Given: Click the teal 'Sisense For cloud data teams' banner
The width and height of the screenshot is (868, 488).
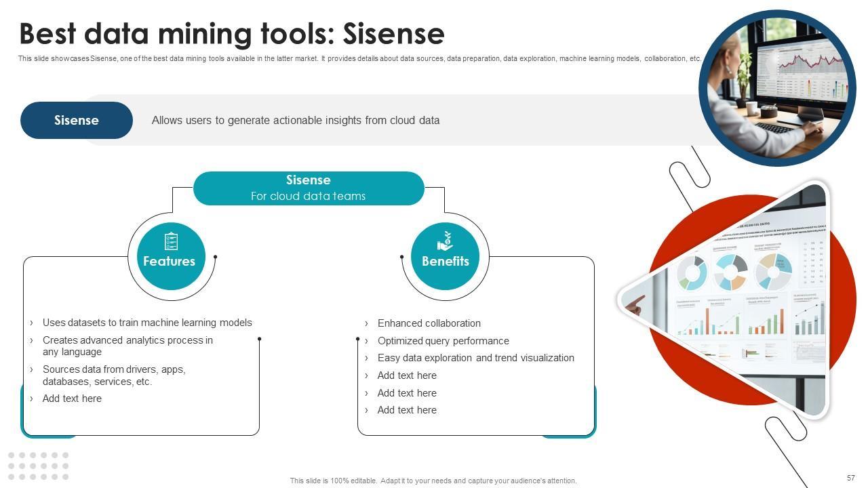Looking at the screenshot, I should (x=309, y=188).
